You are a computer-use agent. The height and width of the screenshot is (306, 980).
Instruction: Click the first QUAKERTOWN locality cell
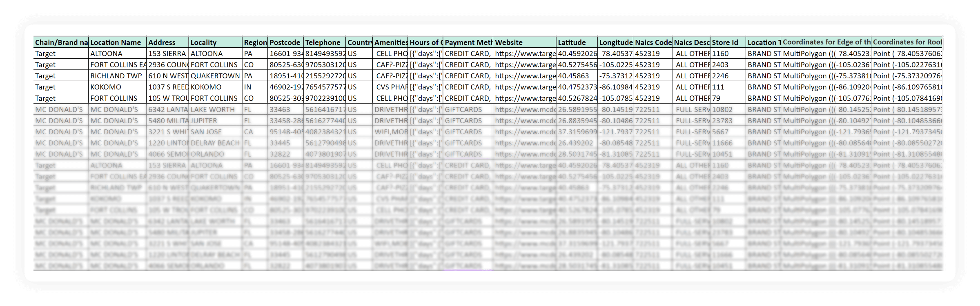[215, 76]
